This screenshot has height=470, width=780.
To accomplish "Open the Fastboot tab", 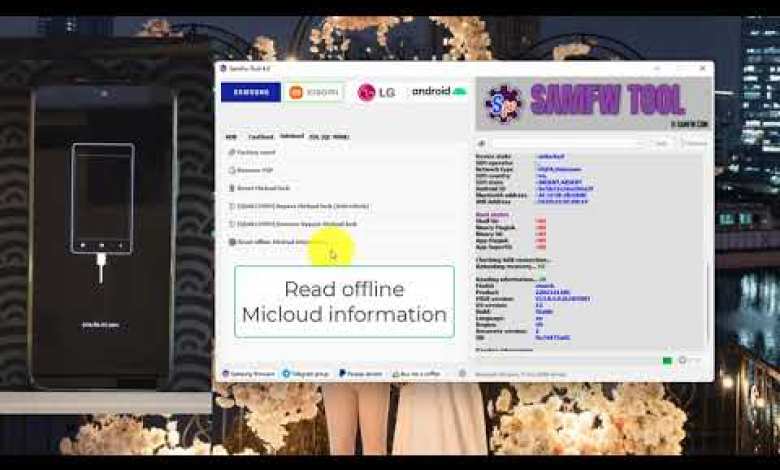I will pyautogui.click(x=261, y=137).
